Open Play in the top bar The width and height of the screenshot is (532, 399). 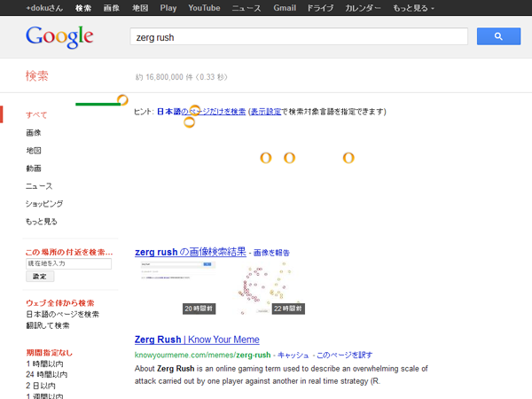[x=168, y=8]
